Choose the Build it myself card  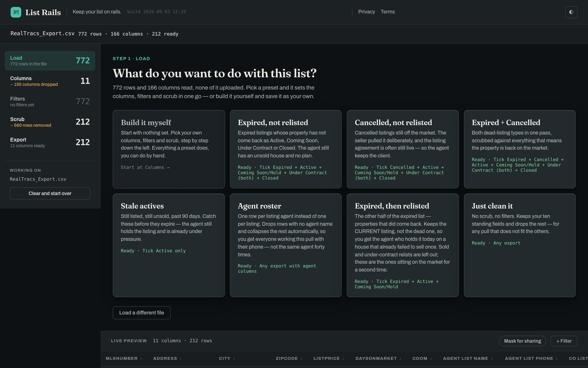click(169, 149)
